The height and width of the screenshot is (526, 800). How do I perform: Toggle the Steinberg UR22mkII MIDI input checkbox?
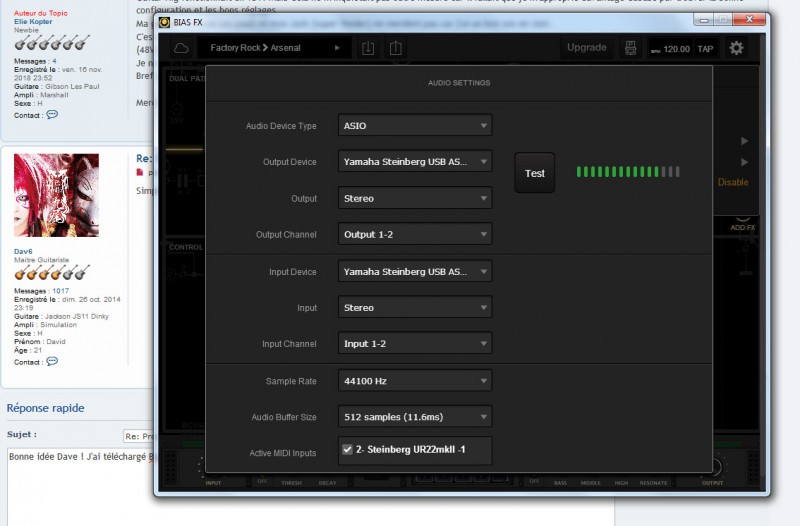[x=347, y=449]
